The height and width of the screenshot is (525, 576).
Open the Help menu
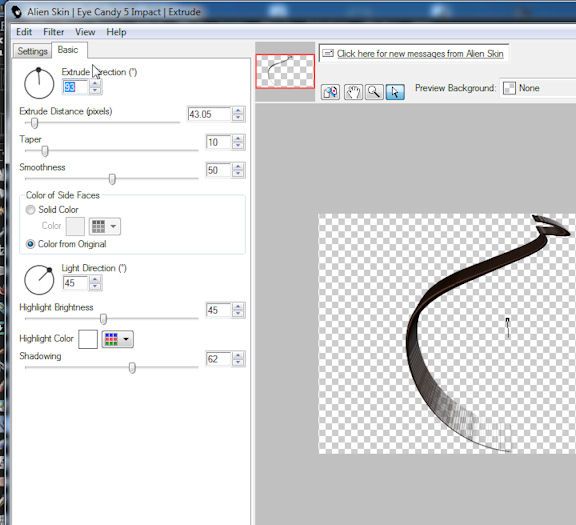click(116, 32)
